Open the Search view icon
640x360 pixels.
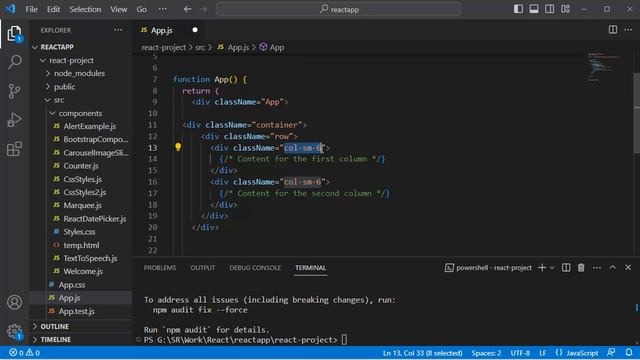[x=14, y=62]
